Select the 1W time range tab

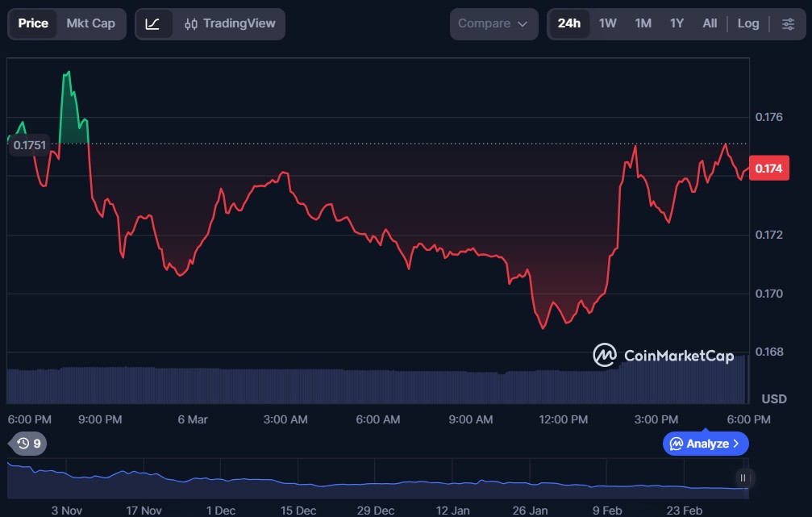pyautogui.click(x=608, y=24)
